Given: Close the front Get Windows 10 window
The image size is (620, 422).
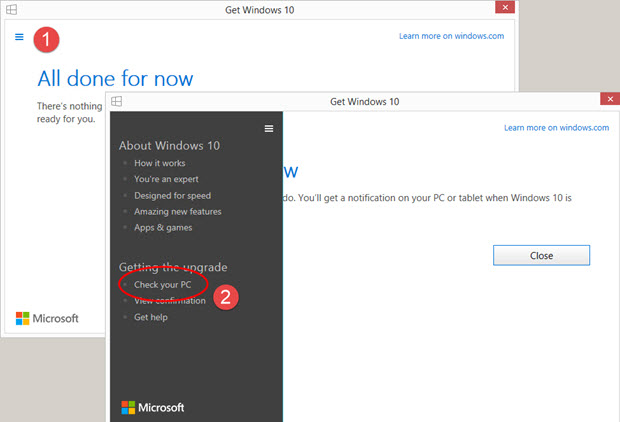Looking at the screenshot, I should click(x=610, y=99).
